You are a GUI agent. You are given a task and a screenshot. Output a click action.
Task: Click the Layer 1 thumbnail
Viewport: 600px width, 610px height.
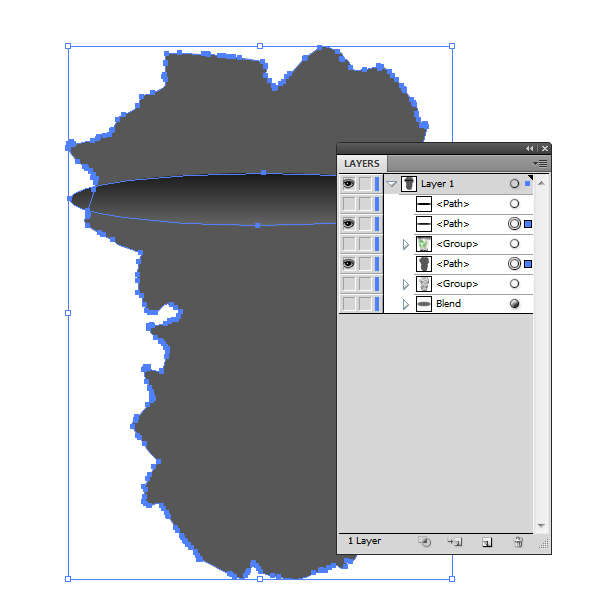click(x=409, y=184)
